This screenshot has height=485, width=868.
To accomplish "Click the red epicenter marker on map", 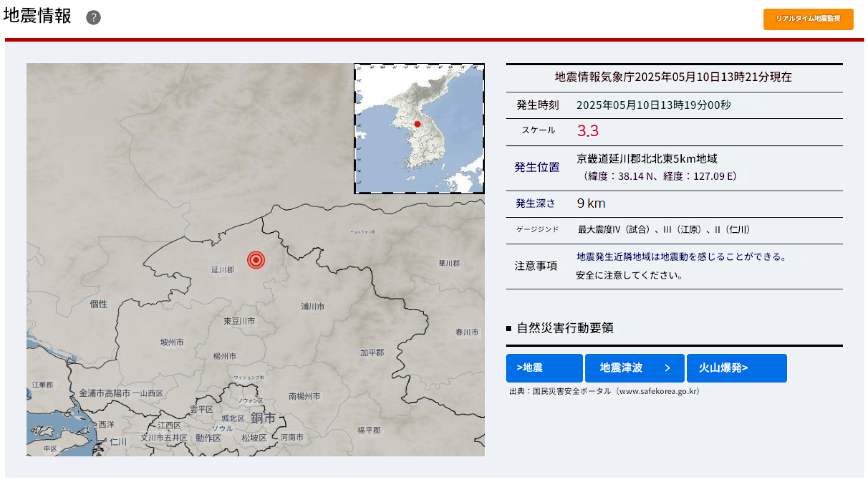I will [256, 260].
